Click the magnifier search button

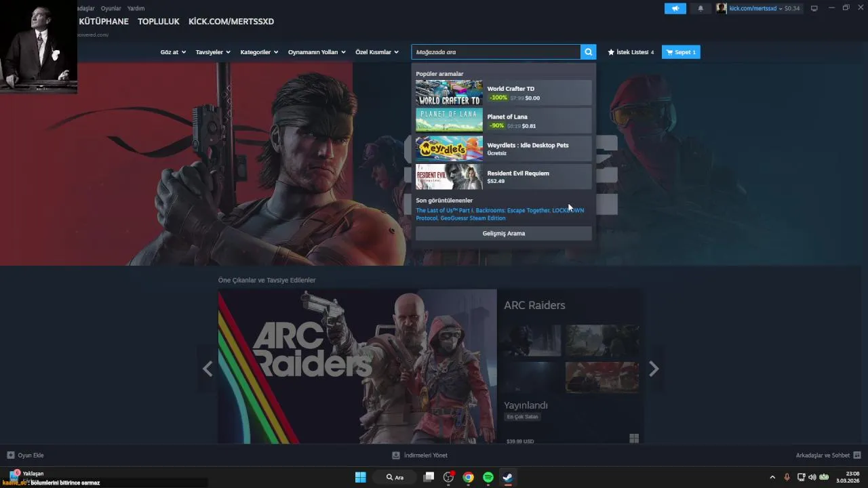(x=589, y=52)
